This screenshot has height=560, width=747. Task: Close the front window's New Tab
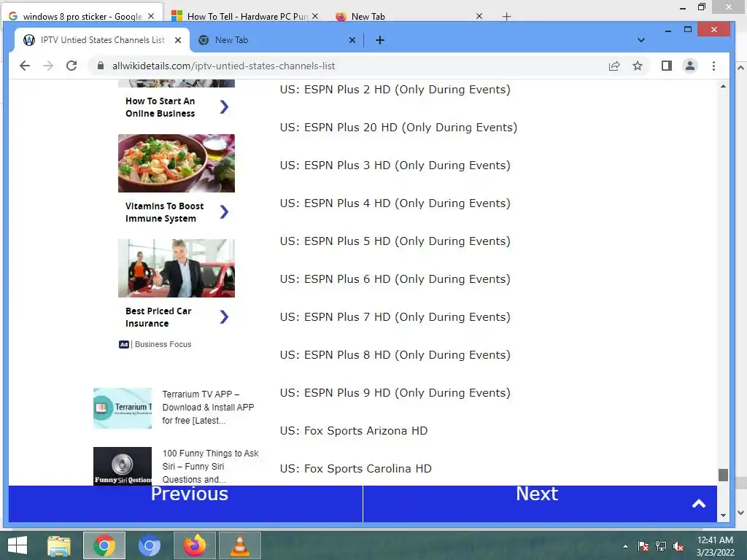pyautogui.click(x=352, y=40)
